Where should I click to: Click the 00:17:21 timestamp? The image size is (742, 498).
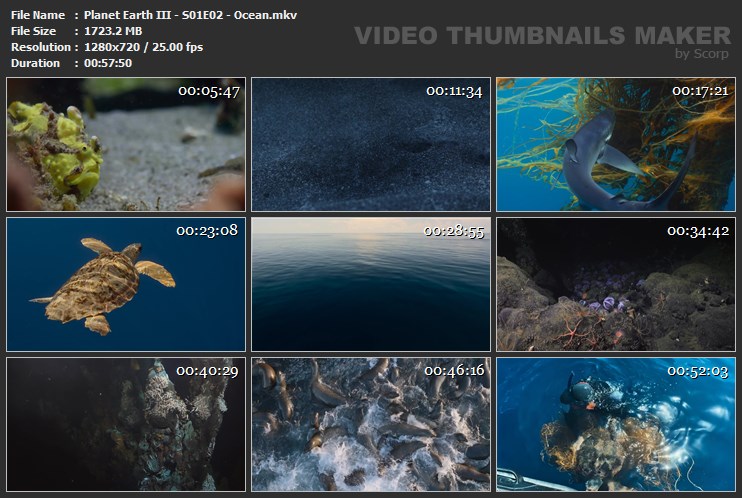point(700,91)
